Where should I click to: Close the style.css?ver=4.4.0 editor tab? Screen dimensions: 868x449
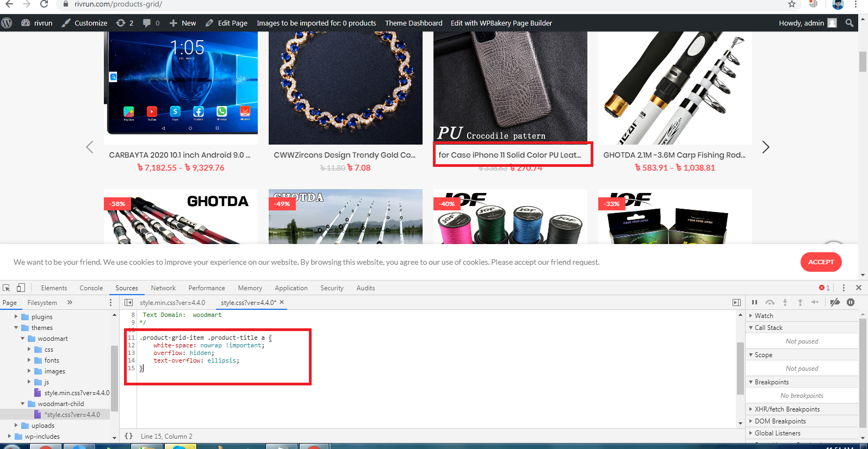click(282, 302)
